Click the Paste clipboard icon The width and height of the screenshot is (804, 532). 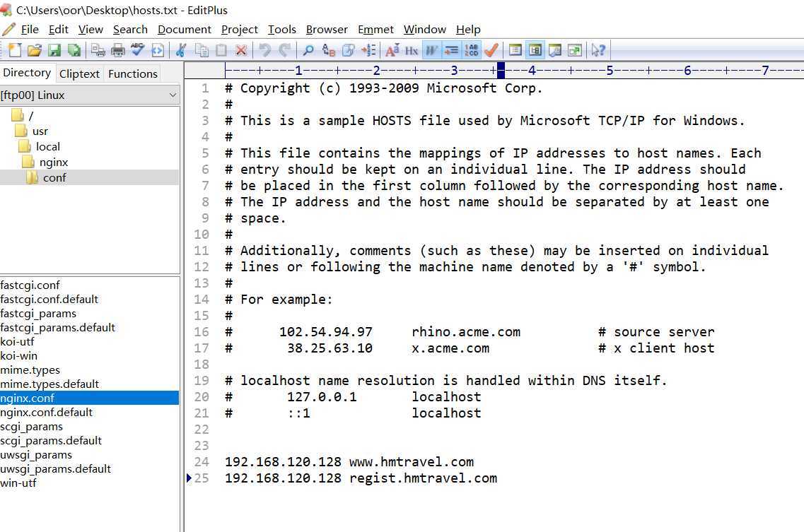pos(221,49)
